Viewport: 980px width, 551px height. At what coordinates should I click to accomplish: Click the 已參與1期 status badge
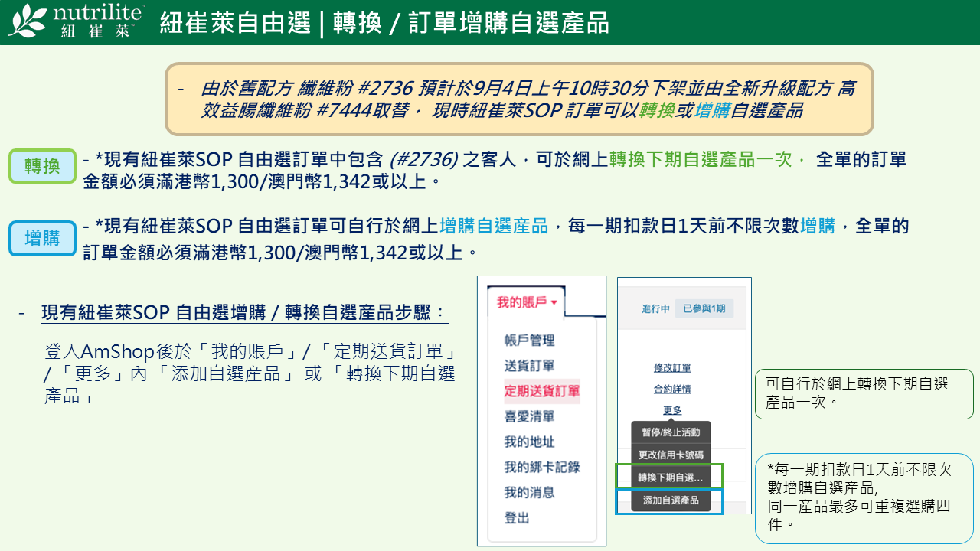pos(704,308)
